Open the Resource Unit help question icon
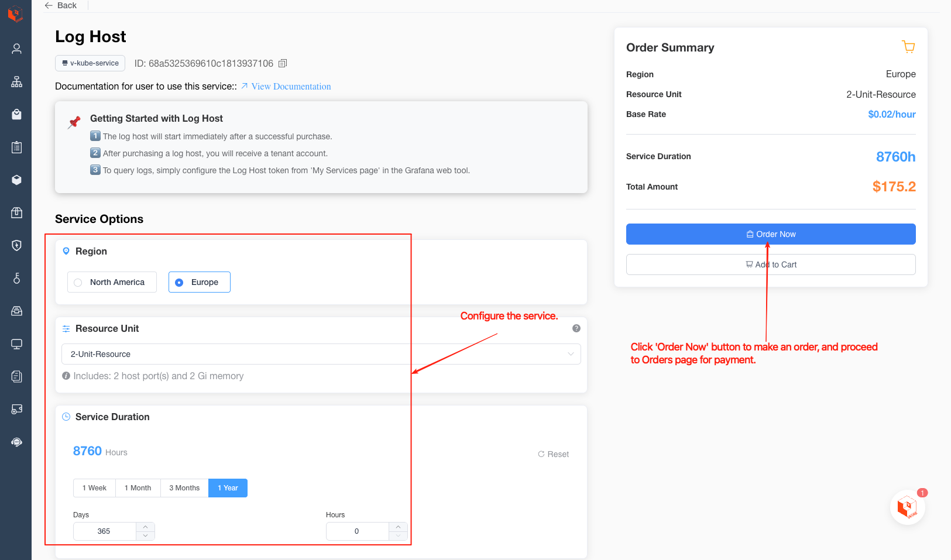Viewport: 951px width, 560px height. (x=576, y=328)
